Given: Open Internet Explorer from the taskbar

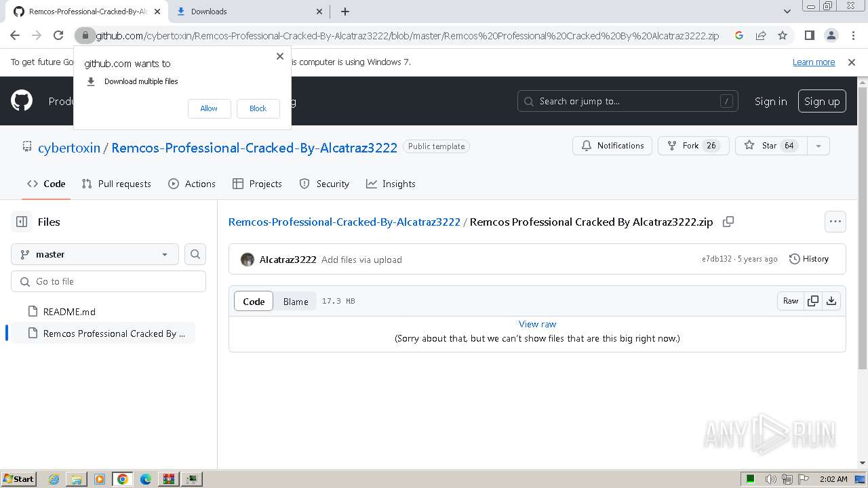Looking at the screenshot, I should tap(54, 479).
